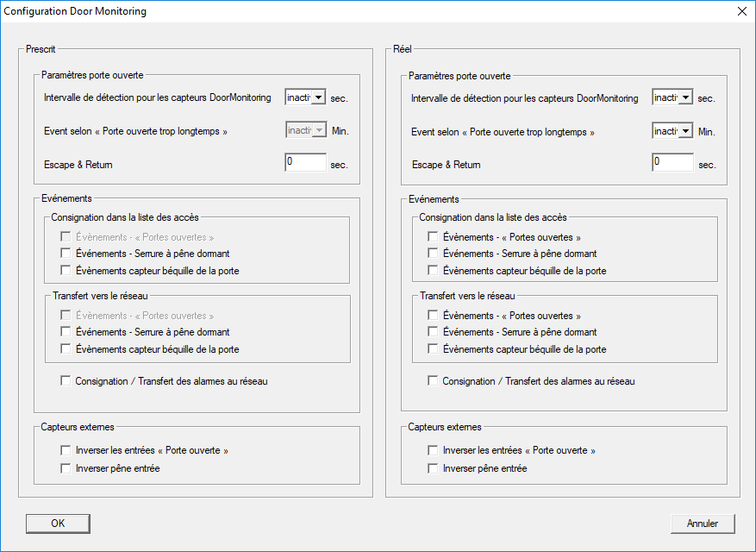Screen dimensions: 756x552
Task: Close the Configuration Door Monitoring dialog
Action: pos(741,11)
